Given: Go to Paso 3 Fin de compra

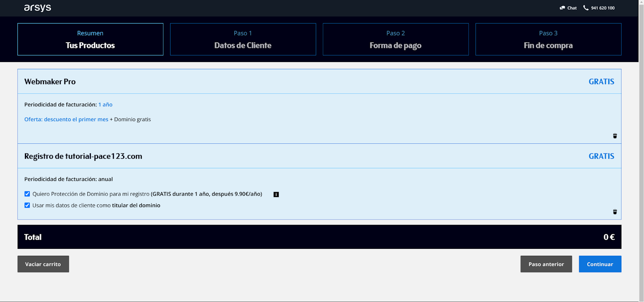Looking at the screenshot, I should 548,39.
